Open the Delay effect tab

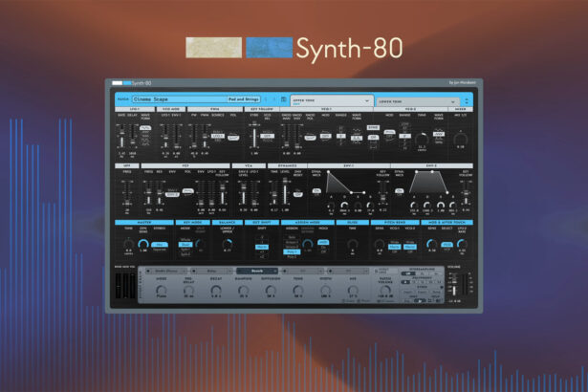tap(212, 271)
